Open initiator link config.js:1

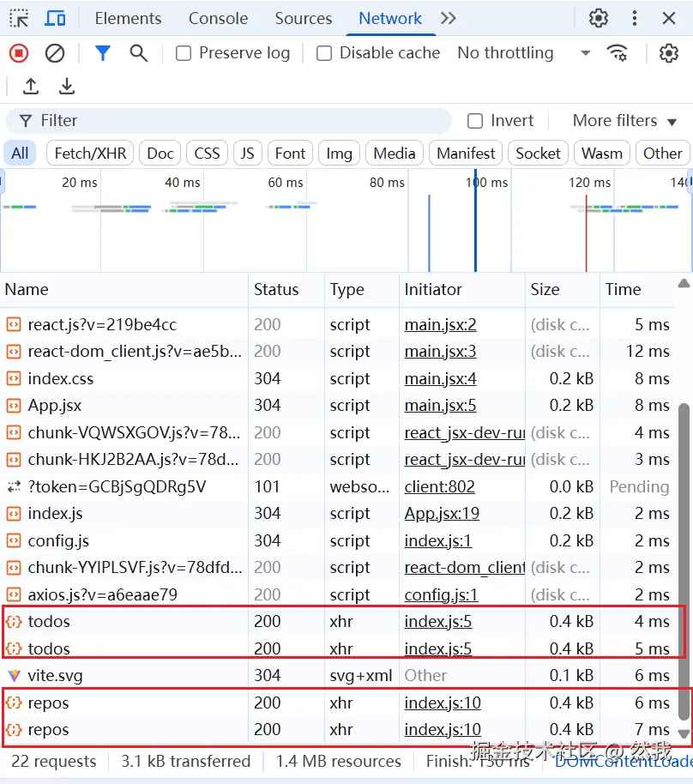tap(441, 594)
